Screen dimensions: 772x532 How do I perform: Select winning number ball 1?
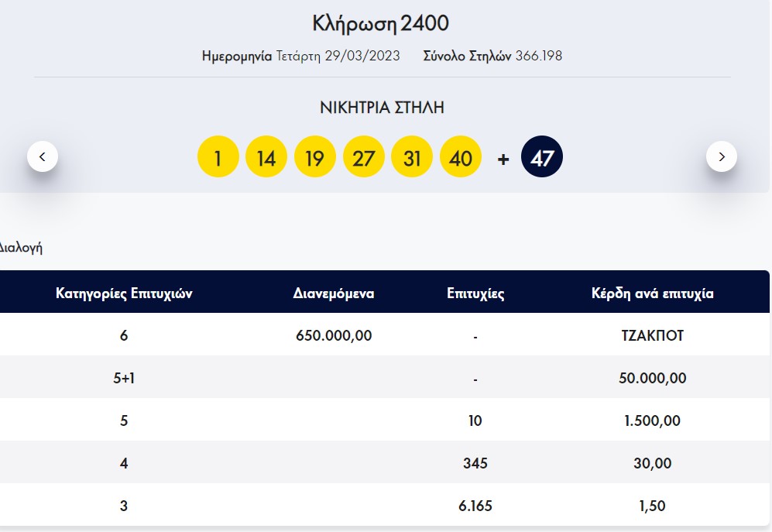pyautogui.click(x=218, y=158)
